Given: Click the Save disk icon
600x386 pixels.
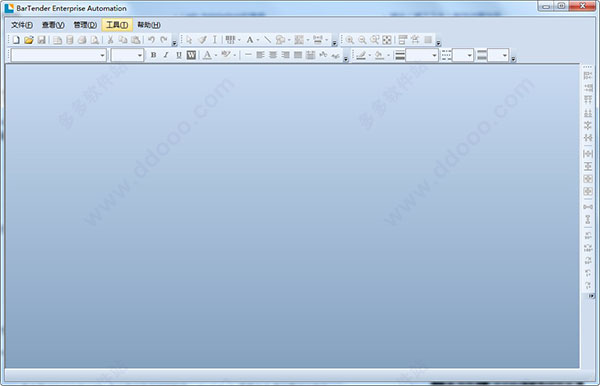Looking at the screenshot, I should coord(41,40).
